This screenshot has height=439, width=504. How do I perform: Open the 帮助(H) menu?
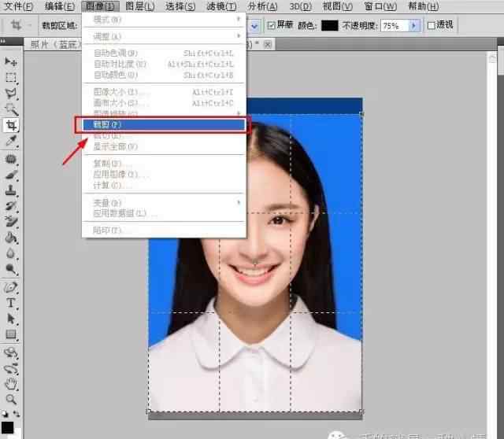pos(424,6)
